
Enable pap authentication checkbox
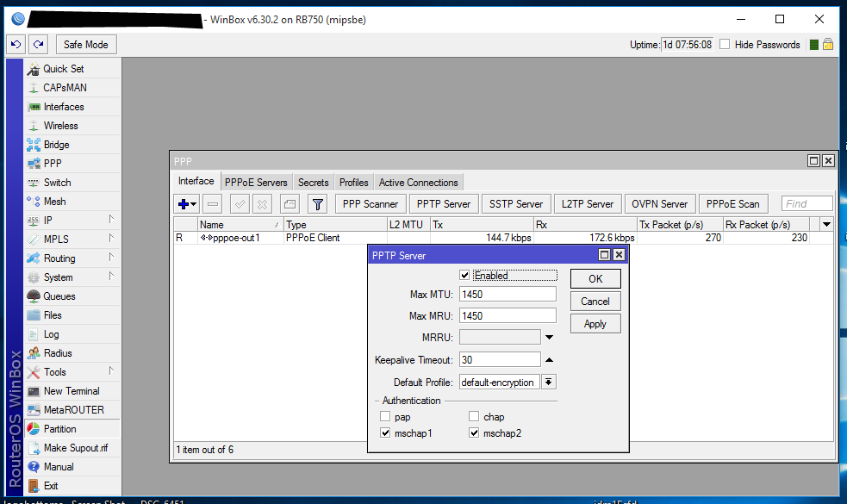[385, 416]
